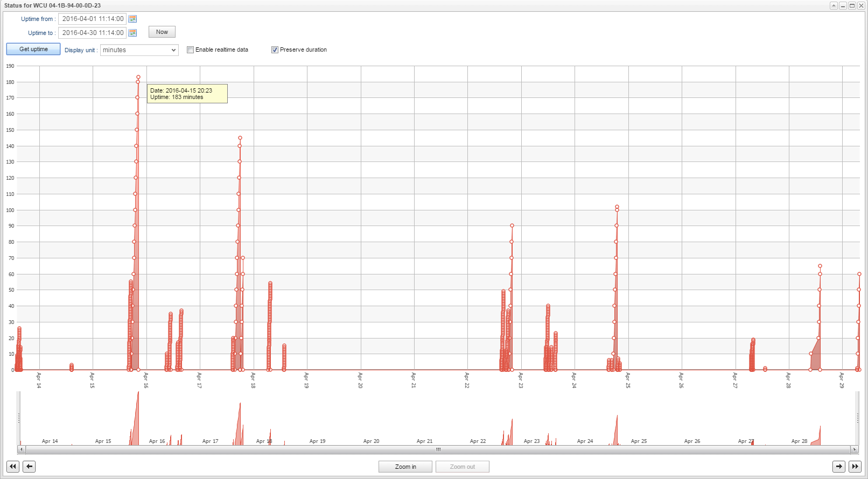Grab the left range handle of the overview chart
The width and height of the screenshot is (868, 479).
(x=19, y=418)
